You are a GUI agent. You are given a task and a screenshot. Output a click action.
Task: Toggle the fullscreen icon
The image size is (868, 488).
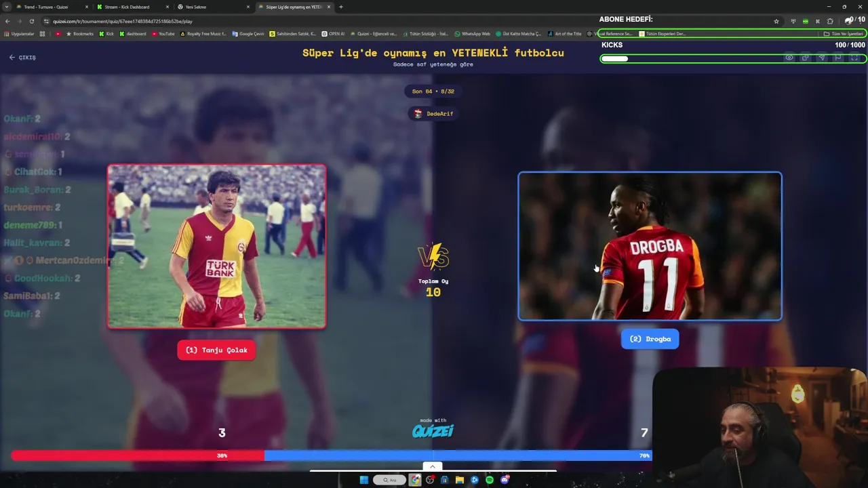point(854,58)
